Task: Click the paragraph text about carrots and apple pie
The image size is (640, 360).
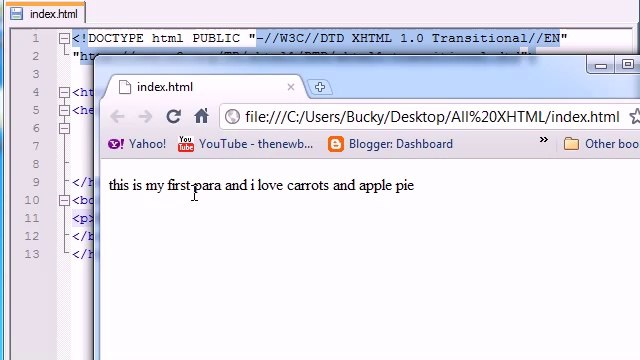Action: click(261, 185)
